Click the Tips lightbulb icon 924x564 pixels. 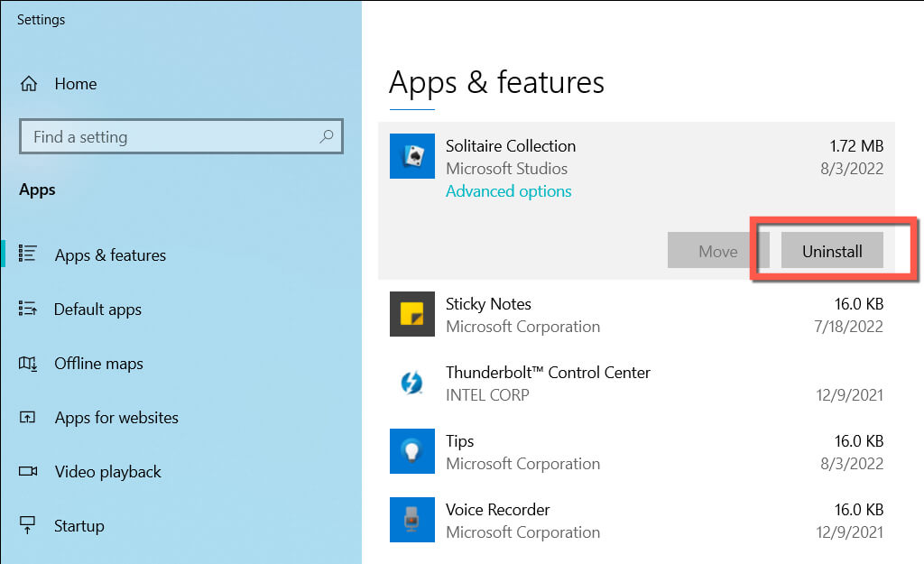tap(411, 452)
